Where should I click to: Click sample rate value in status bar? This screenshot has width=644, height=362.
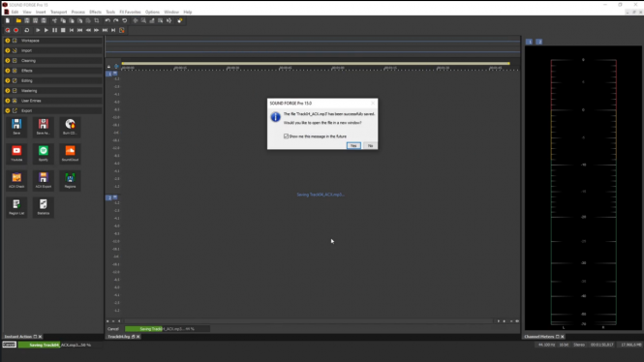click(546, 345)
